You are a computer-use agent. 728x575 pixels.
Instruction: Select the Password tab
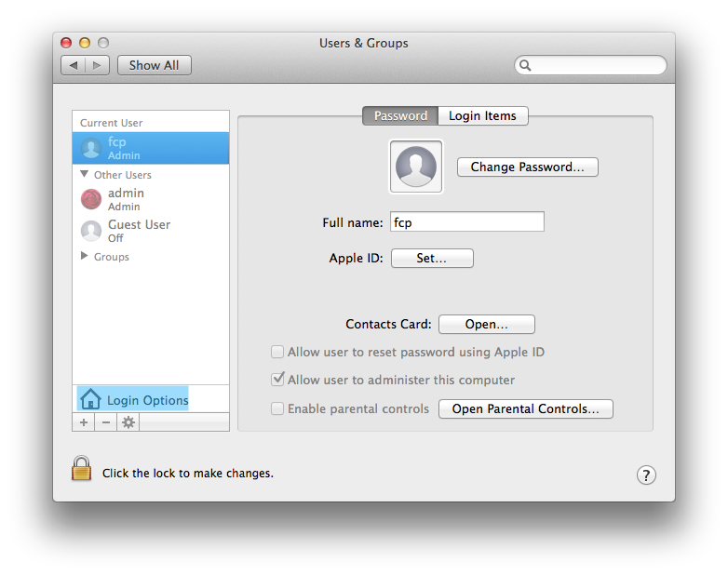(400, 115)
